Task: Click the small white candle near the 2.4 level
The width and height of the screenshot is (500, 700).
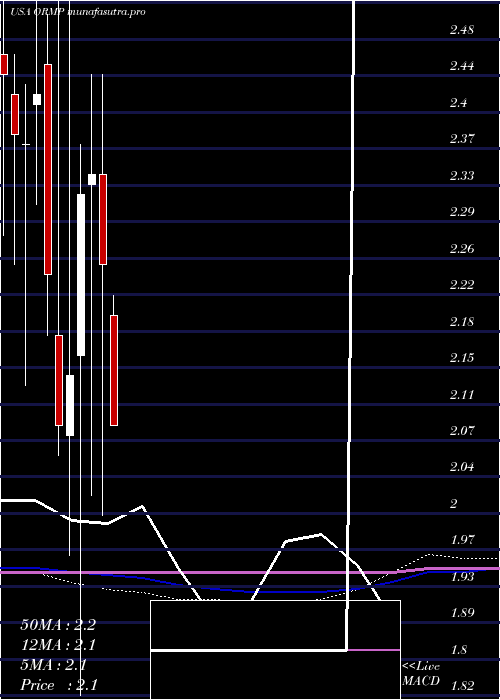Action: click(37, 99)
